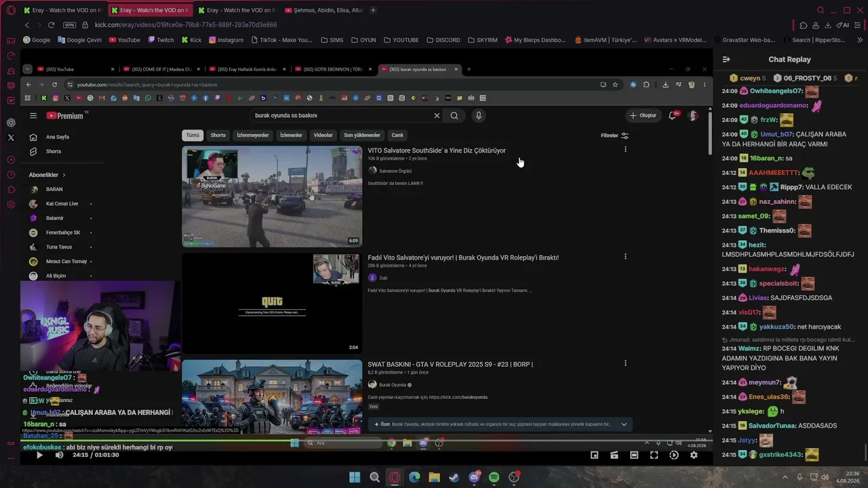868x488 pixels.
Task: Click the YouTube search magnifier button
Action: pyautogui.click(x=454, y=115)
